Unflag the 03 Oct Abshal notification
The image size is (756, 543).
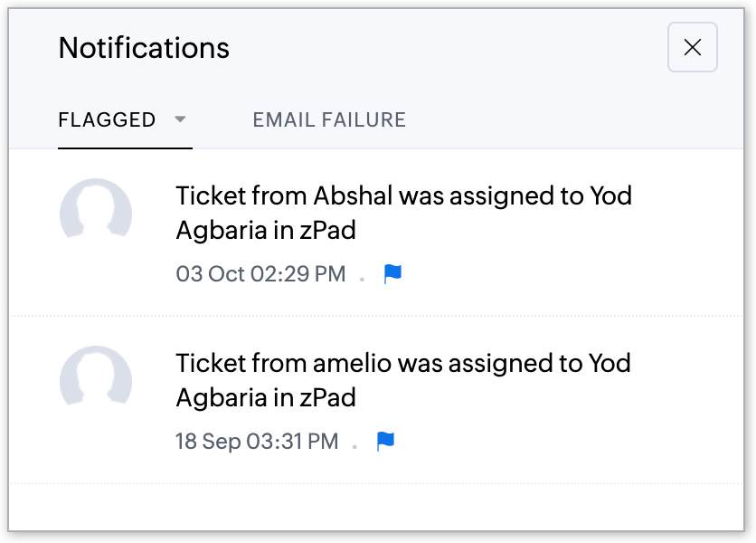[392, 274]
